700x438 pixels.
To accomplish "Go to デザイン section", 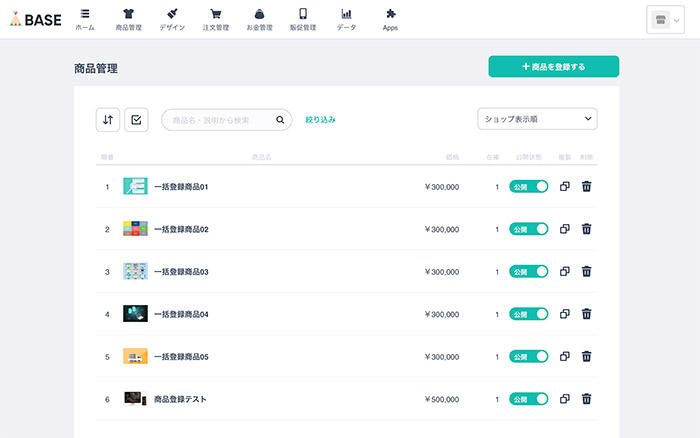I will tap(172, 20).
